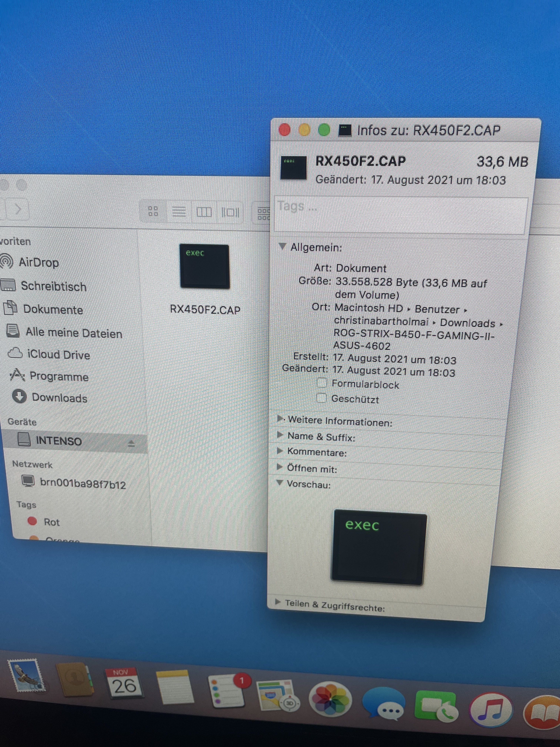
Task: Open Calendar from the Dock
Action: [124, 683]
